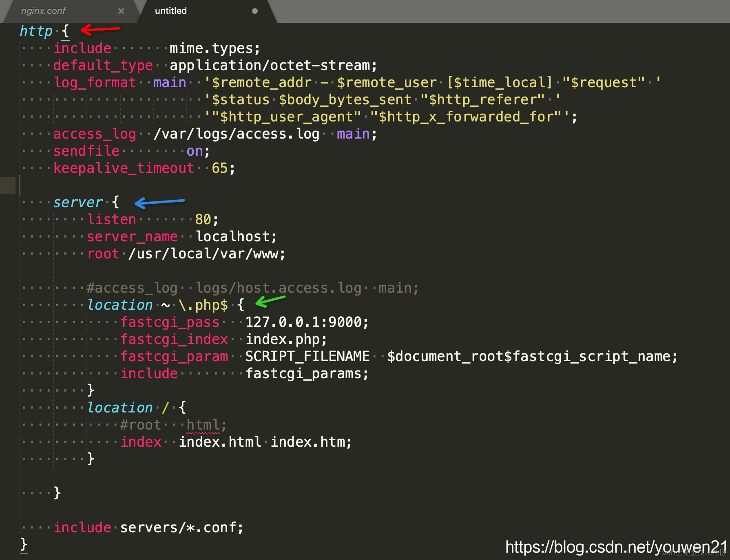Click the pink 'index' directive keyword
This screenshot has width=730, height=560.
[x=141, y=442]
